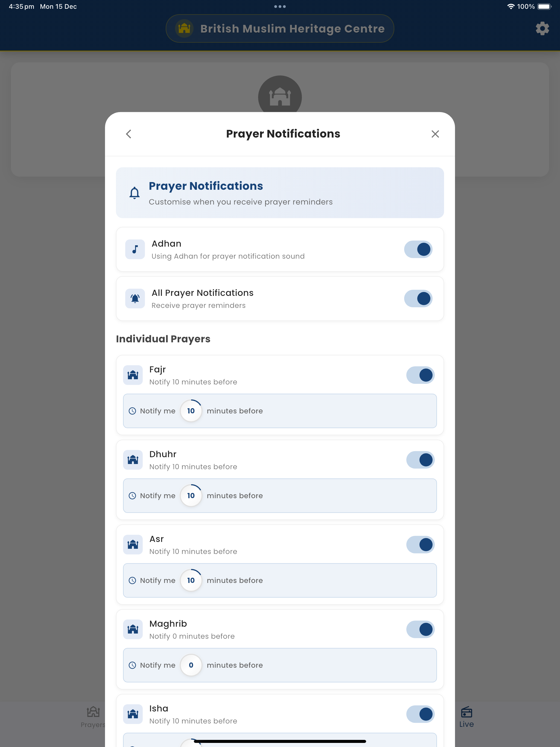
Task: Tap the Fajr mosque icon
Action: (x=133, y=375)
